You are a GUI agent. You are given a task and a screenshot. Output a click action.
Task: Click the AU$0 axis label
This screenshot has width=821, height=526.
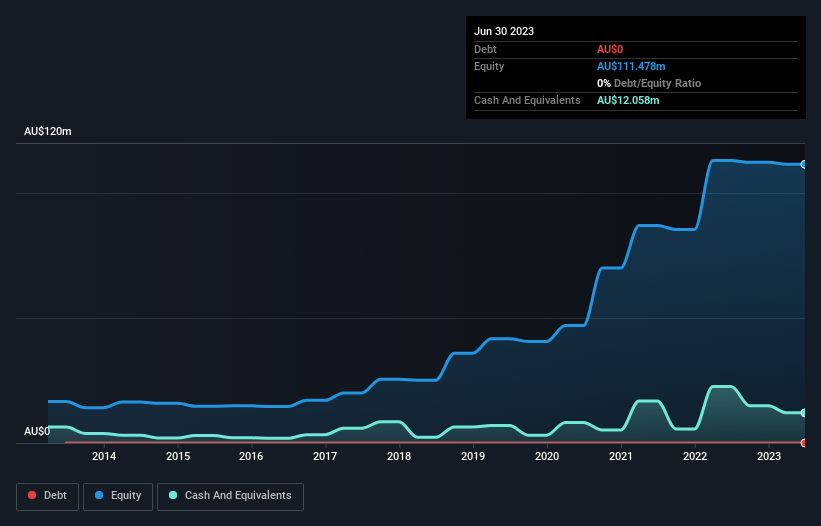[37, 431]
